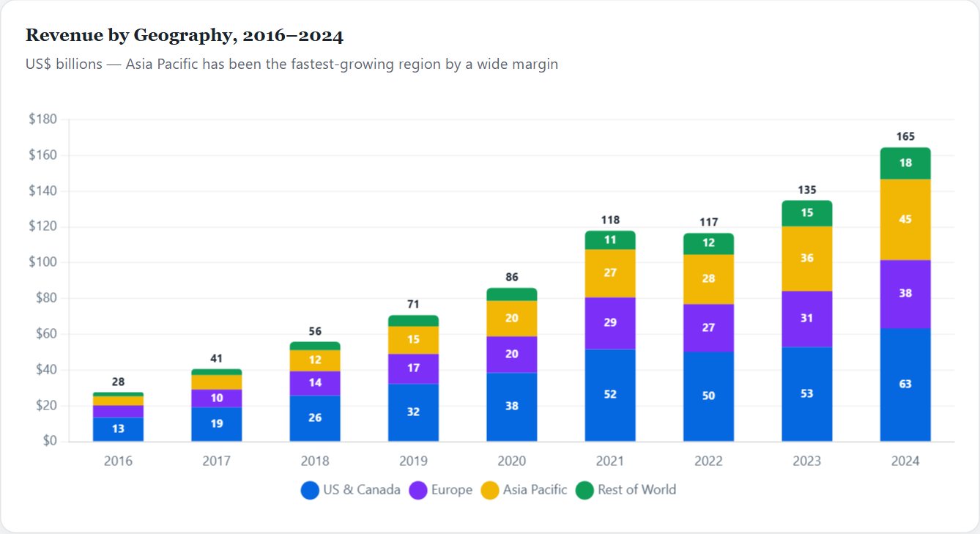Click the 165 total label above 2024
Viewport: 980px width, 534px height.
click(x=905, y=136)
